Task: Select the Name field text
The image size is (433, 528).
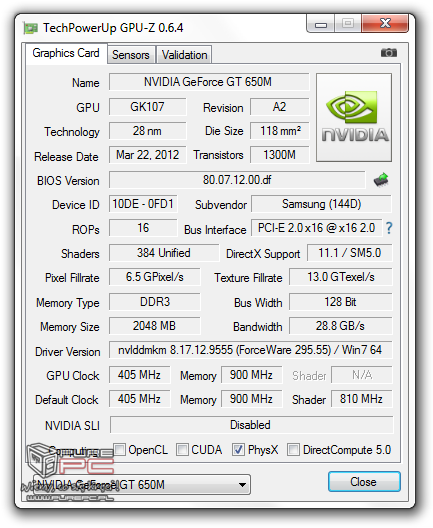Action: click(x=209, y=82)
